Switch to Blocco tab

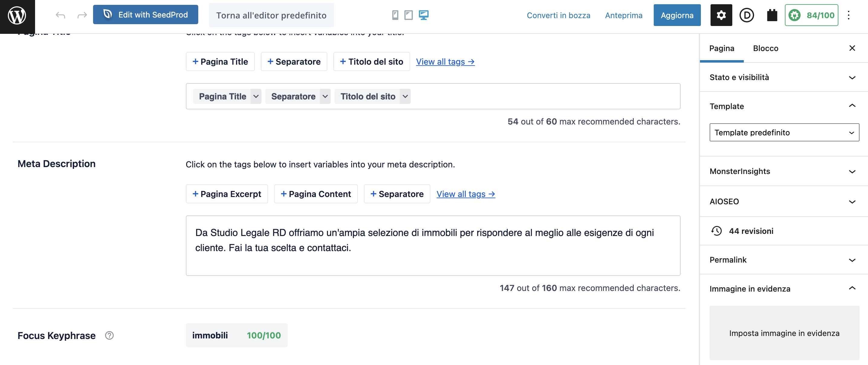(765, 48)
